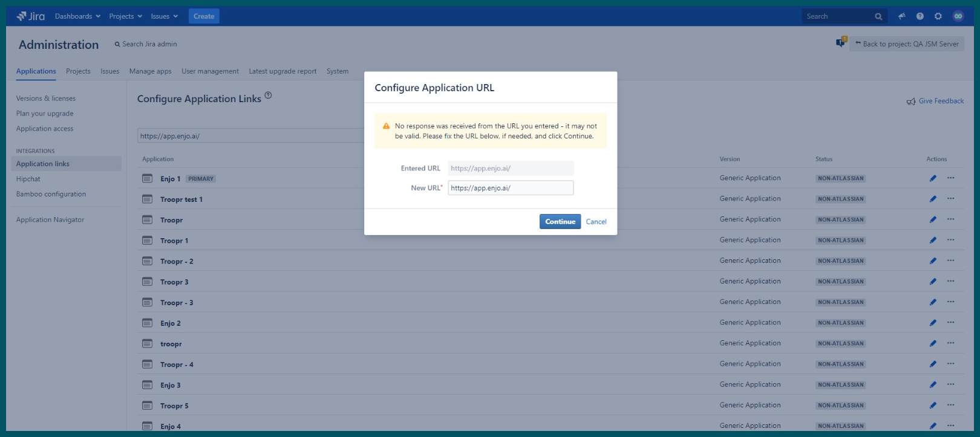Open Hipchat in the sidebar

click(x=28, y=179)
